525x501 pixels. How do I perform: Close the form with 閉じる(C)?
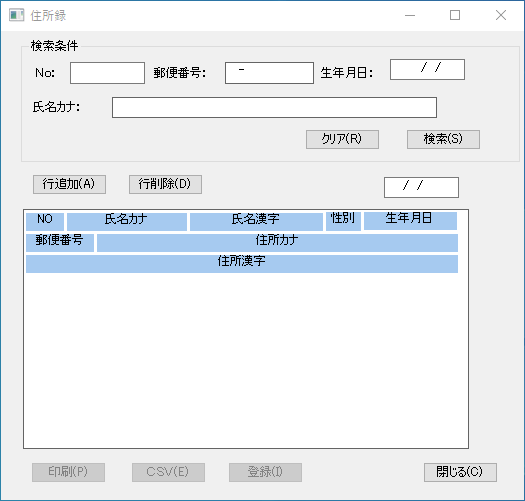pos(460,473)
